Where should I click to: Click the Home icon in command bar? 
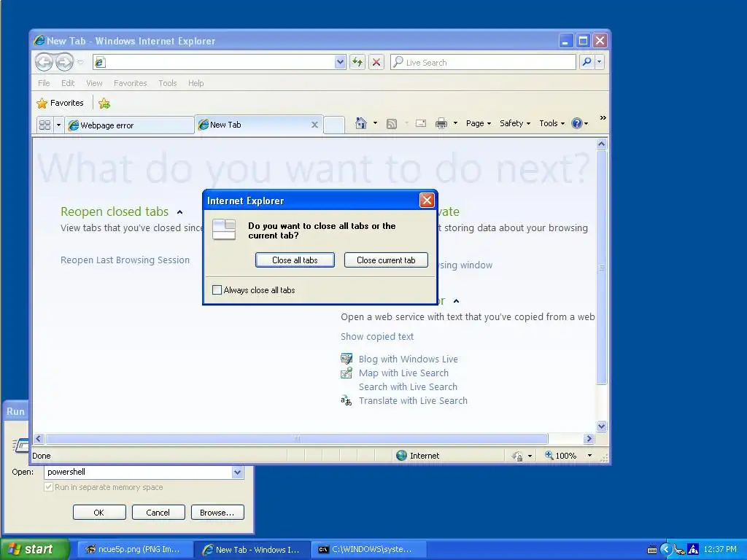point(361,123)
